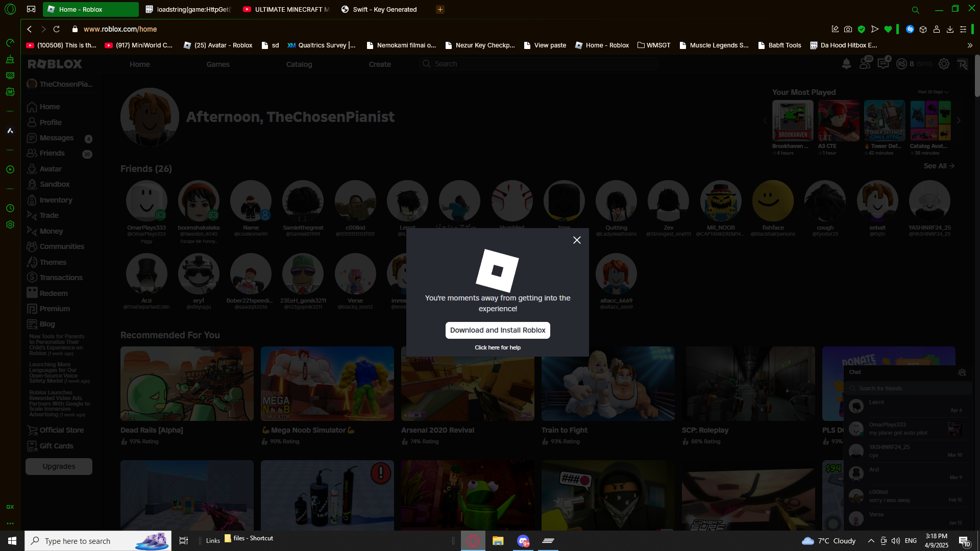Screen dimensions: 980x551
Task: Open Transactions in the left sidebar
Action: 61,278
